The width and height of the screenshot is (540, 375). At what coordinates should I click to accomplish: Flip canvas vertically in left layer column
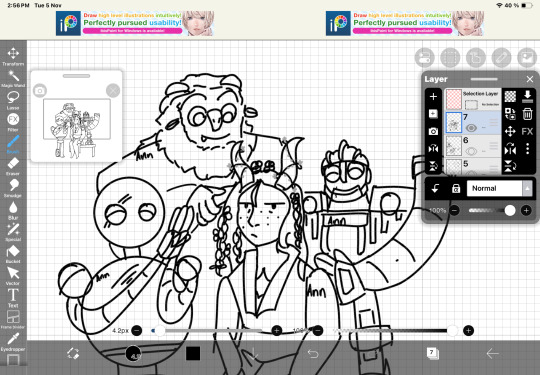click(433, 166)
